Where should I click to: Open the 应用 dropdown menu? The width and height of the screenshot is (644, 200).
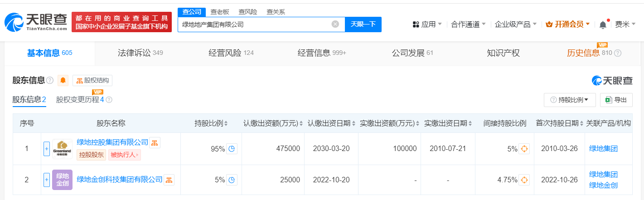click(x=427, y=24)
